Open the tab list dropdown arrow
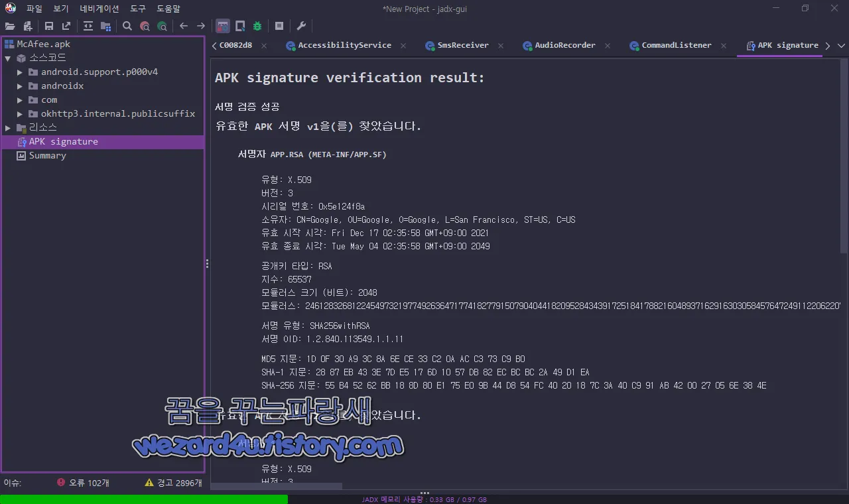This screenshot has width=849, height=504. (841, 46)
